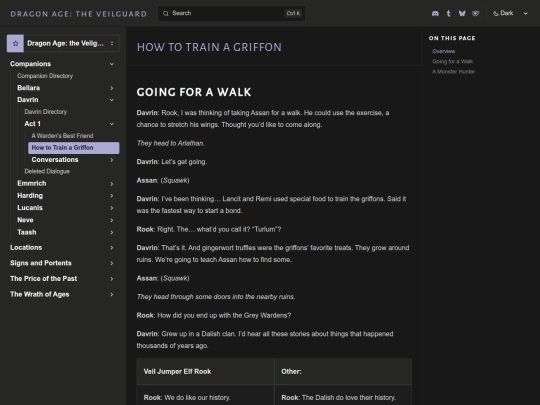Expand the Taash chevron

tap(112, 232)
